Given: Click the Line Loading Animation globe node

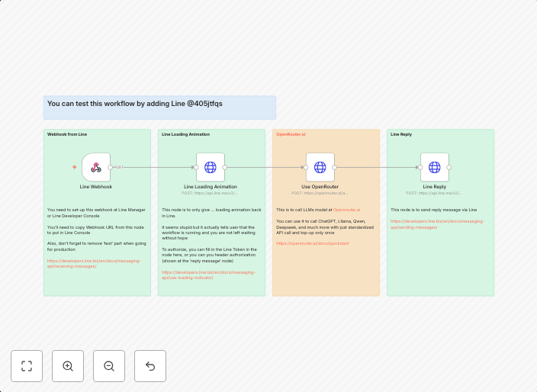Looking at the screenshot, I should click(211, 167).
